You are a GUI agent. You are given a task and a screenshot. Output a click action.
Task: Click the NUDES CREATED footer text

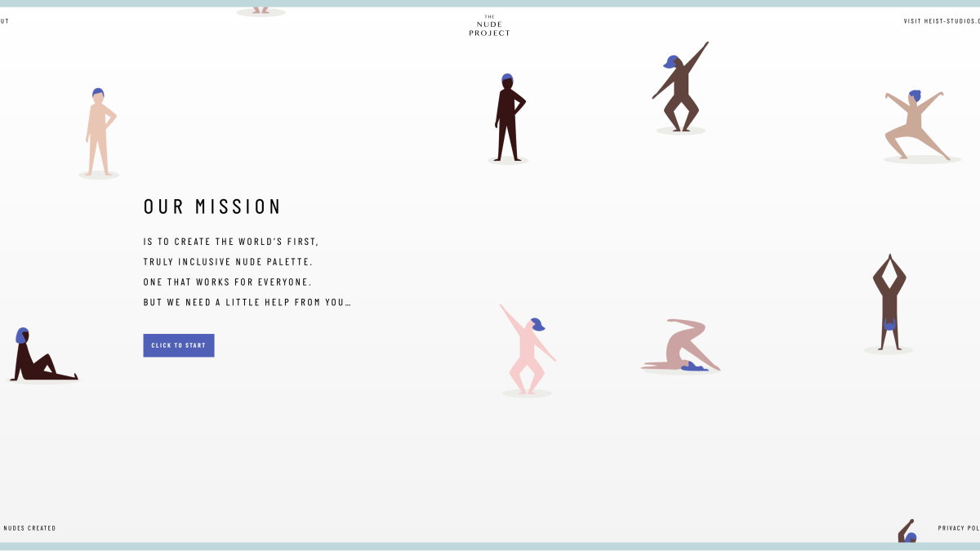29,528
